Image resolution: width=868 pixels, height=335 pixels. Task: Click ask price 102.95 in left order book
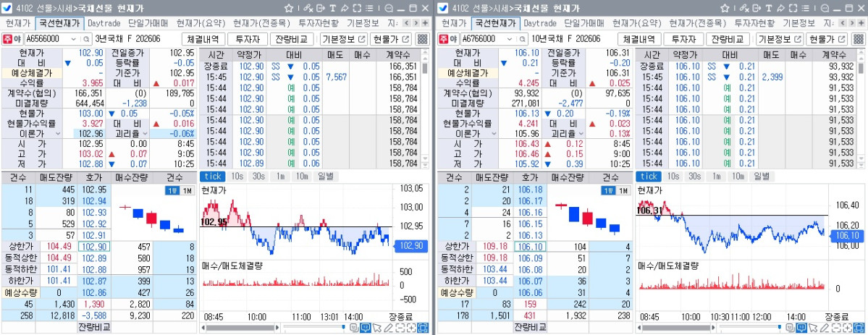tap(93, 190)
